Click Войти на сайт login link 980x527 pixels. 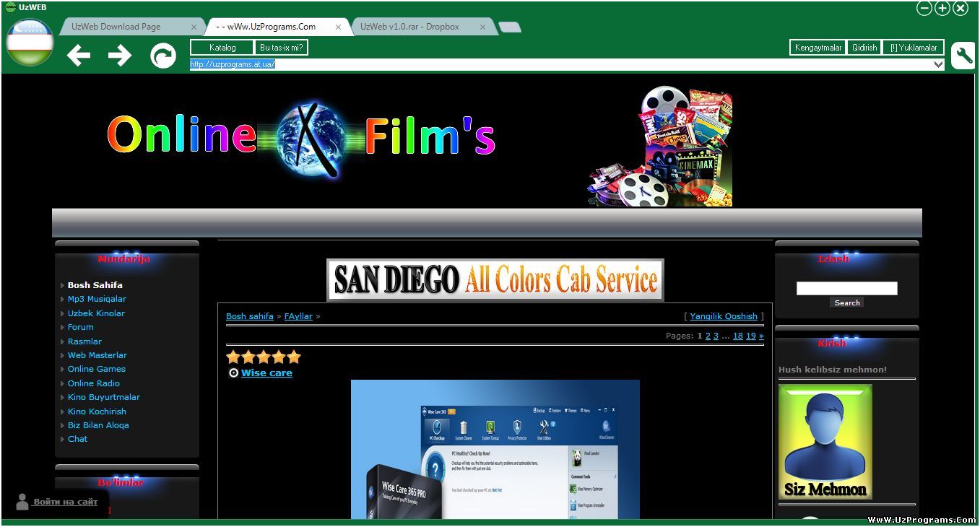(65, 502)
